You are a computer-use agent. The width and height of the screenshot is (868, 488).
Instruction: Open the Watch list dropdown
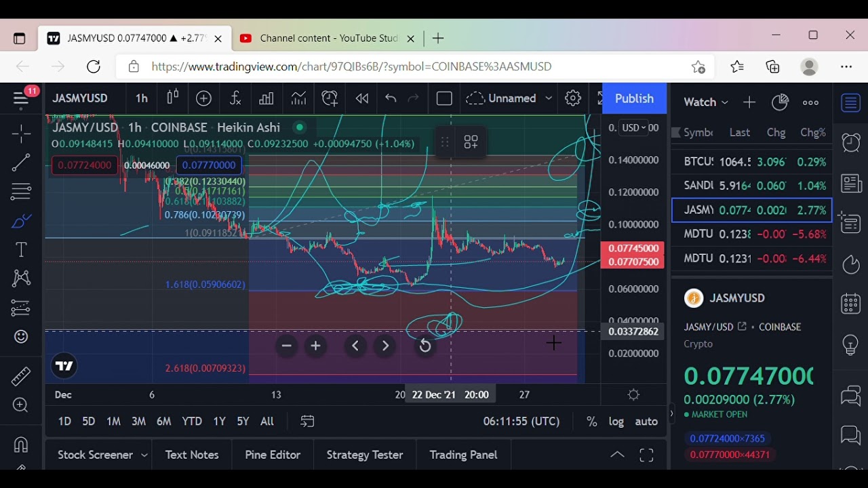(705, 103)
